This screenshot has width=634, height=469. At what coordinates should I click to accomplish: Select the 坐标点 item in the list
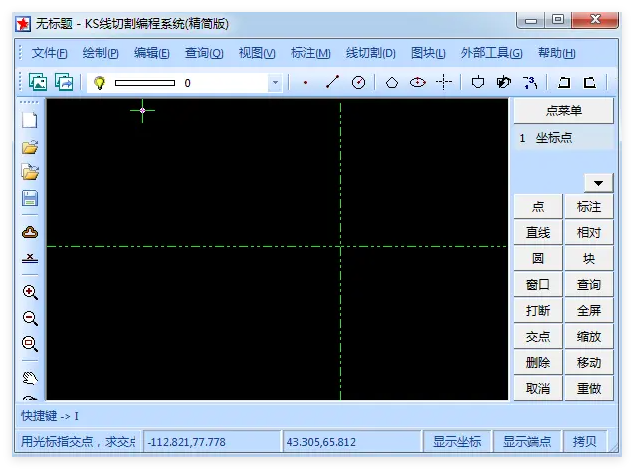pos(554,138)
